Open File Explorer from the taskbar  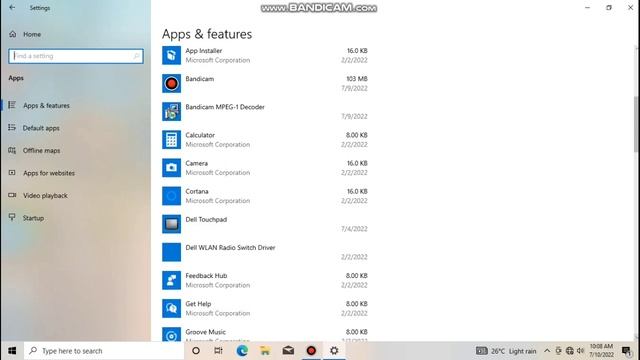(x=265, y=351)
